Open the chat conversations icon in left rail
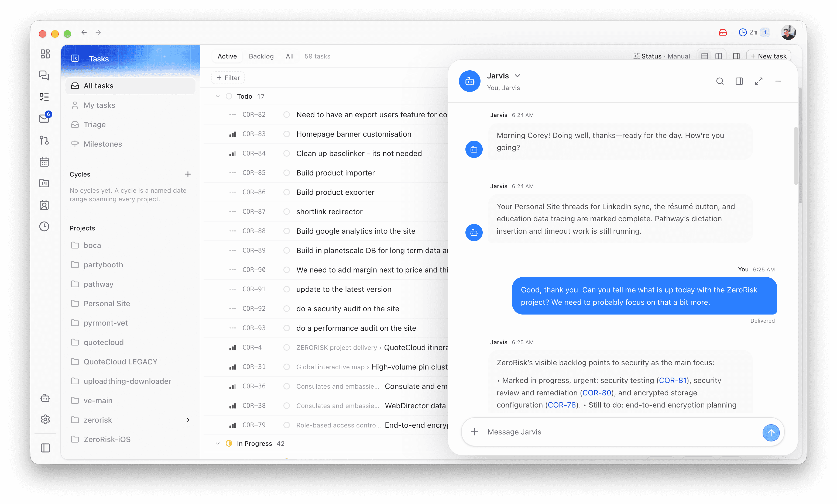The height and width of the screenshot is (504, 837). point(44,75)
